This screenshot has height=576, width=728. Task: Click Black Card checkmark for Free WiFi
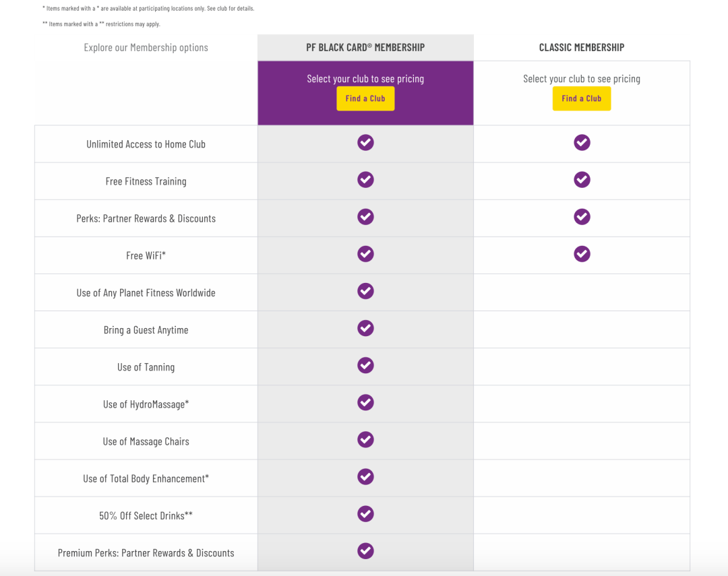[x=365, y=254]
